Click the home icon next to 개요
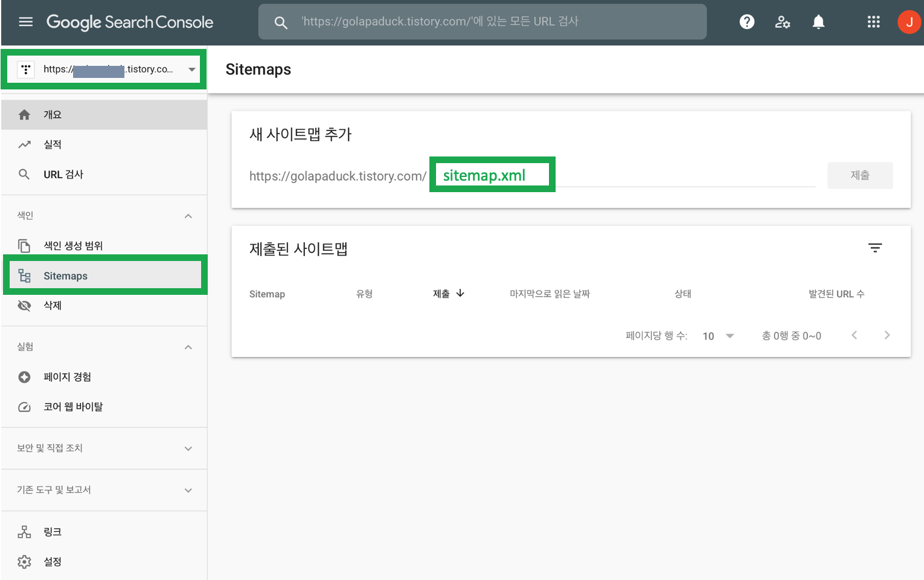Image resolution: width=924 pixels, height=580 pixels. (x=24, y=115)
